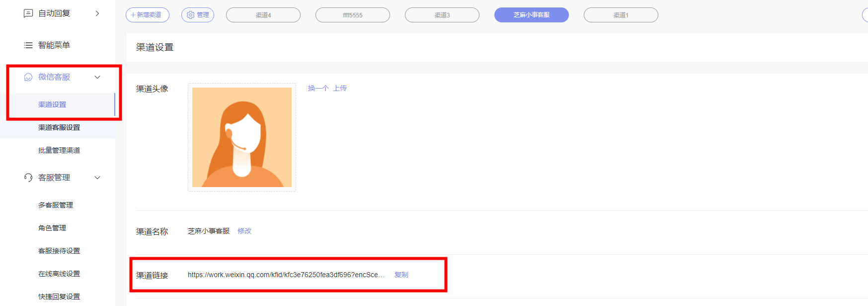Open 批量管理渠道 in the sidebar
868x306 pixels.
click(x=58, y=150)
